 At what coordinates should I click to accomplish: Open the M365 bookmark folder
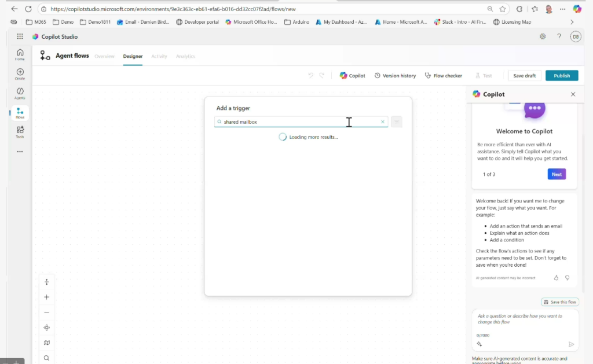click(36, 22)
